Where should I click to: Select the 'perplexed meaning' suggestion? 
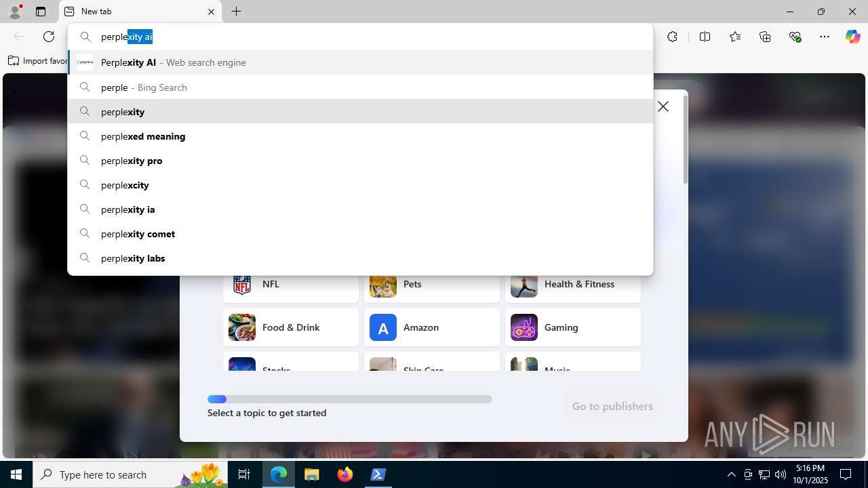pyautogui.click(x=360, y=136)
